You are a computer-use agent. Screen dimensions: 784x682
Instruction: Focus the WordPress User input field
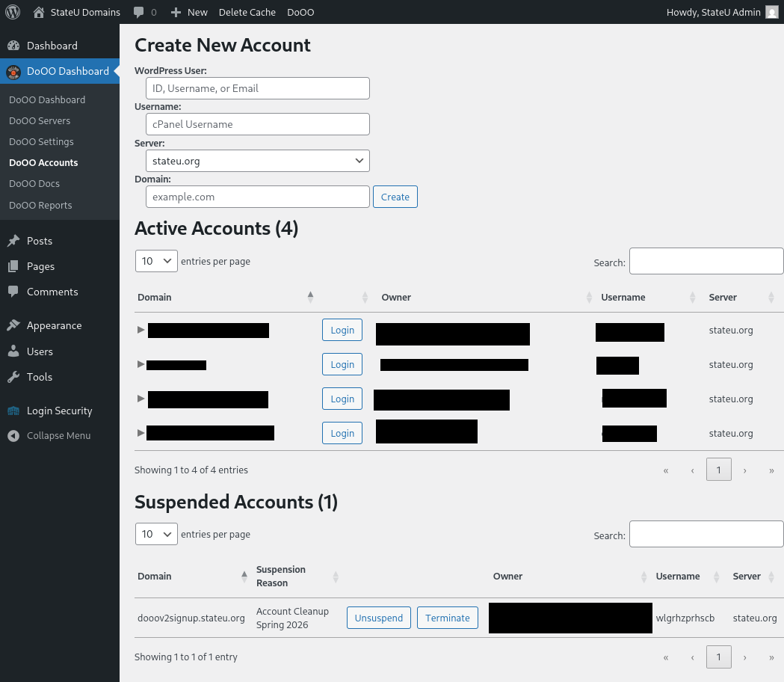(258, 88)
